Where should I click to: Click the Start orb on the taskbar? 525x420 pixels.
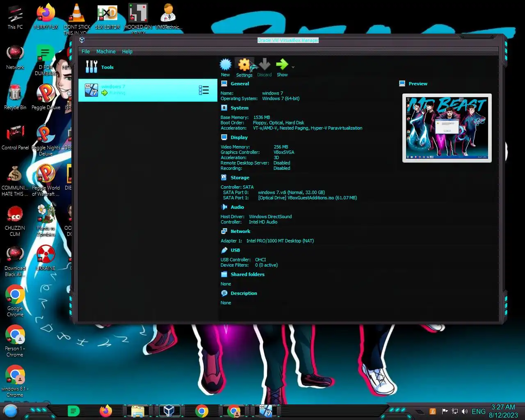click(11, 411)
